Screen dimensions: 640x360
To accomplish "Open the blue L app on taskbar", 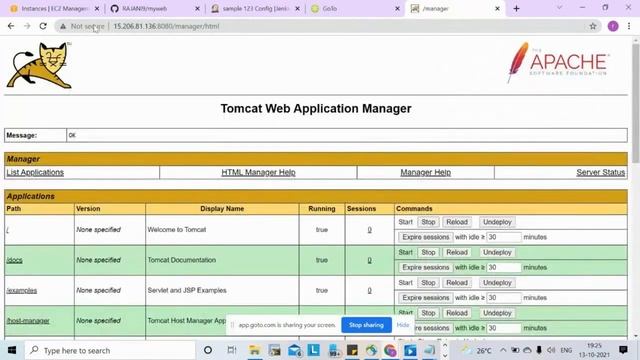I will pos(313,350).
